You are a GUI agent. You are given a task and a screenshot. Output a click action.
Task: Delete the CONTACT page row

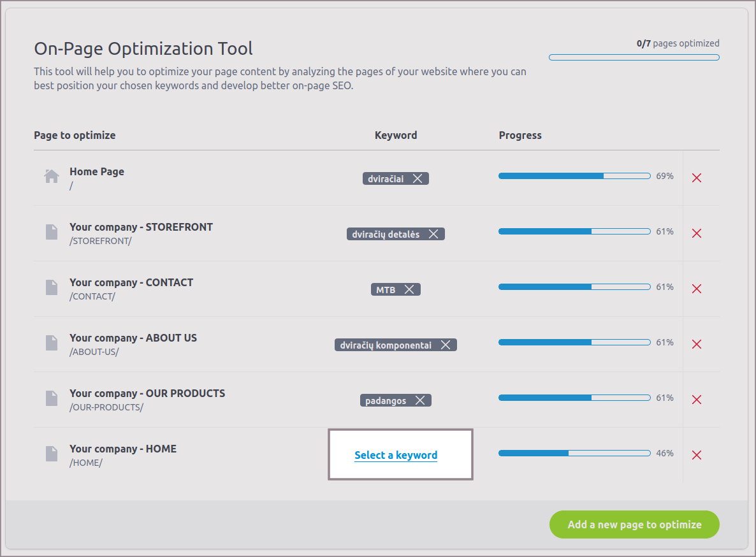point(697,289)
